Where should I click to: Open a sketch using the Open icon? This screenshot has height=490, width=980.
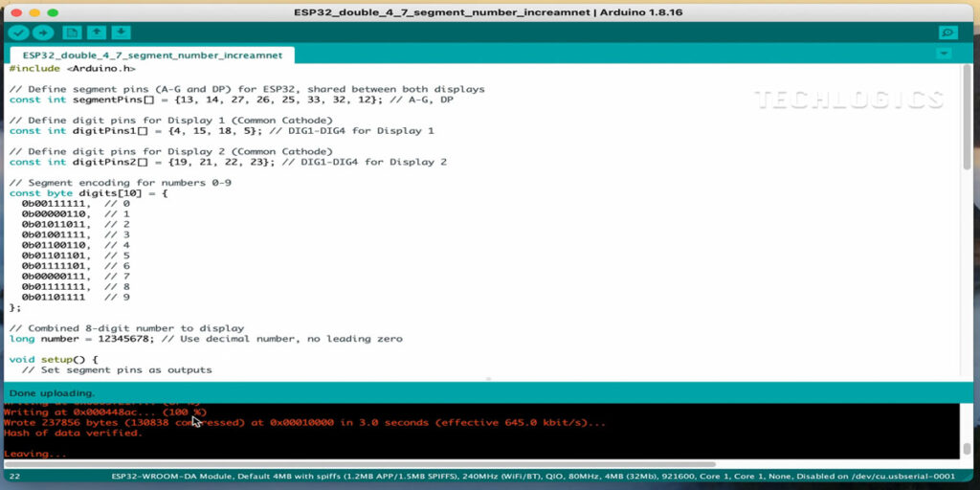(96, 33)
